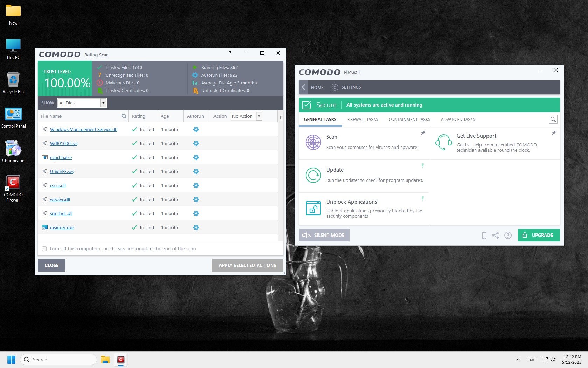Click the Unblock Applications padlock icon
This screenshot has width=588, height=368.
tap(313, 208)
